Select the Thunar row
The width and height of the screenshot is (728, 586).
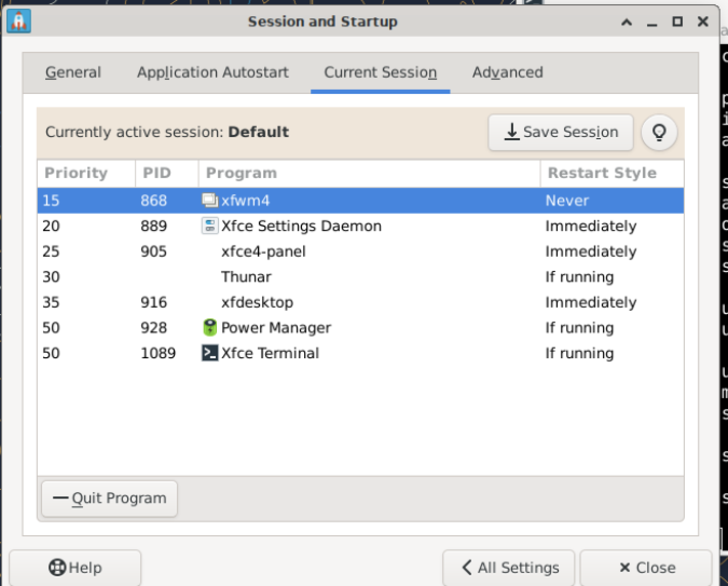(x=246, y=277)
